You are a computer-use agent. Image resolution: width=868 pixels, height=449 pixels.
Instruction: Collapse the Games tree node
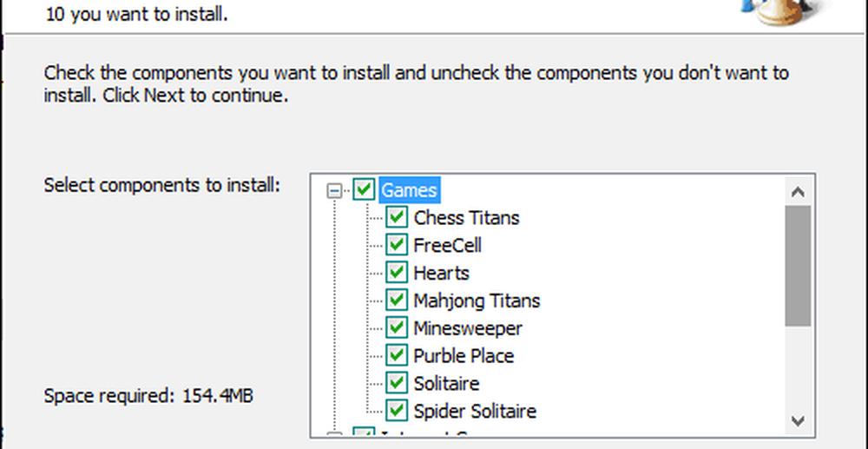pos(334,190)
